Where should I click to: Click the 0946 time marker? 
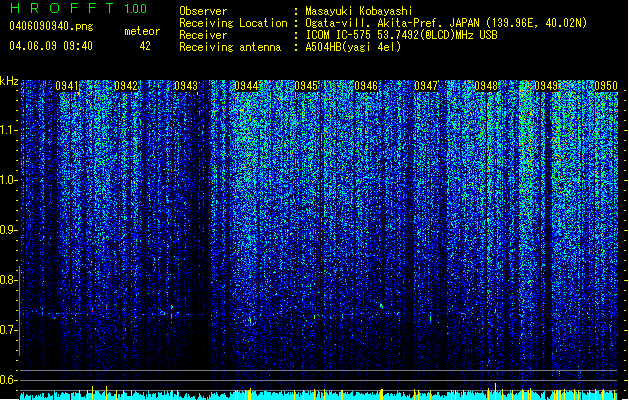pos(366,86)
